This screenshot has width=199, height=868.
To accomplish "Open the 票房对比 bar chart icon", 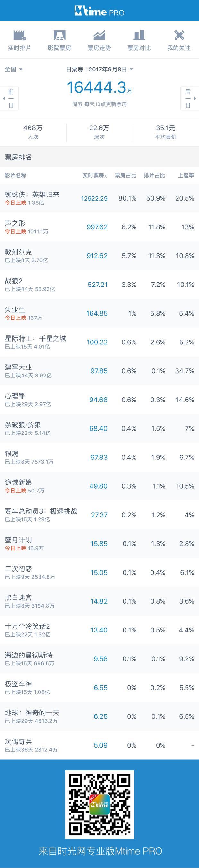I will coord(139,35).
